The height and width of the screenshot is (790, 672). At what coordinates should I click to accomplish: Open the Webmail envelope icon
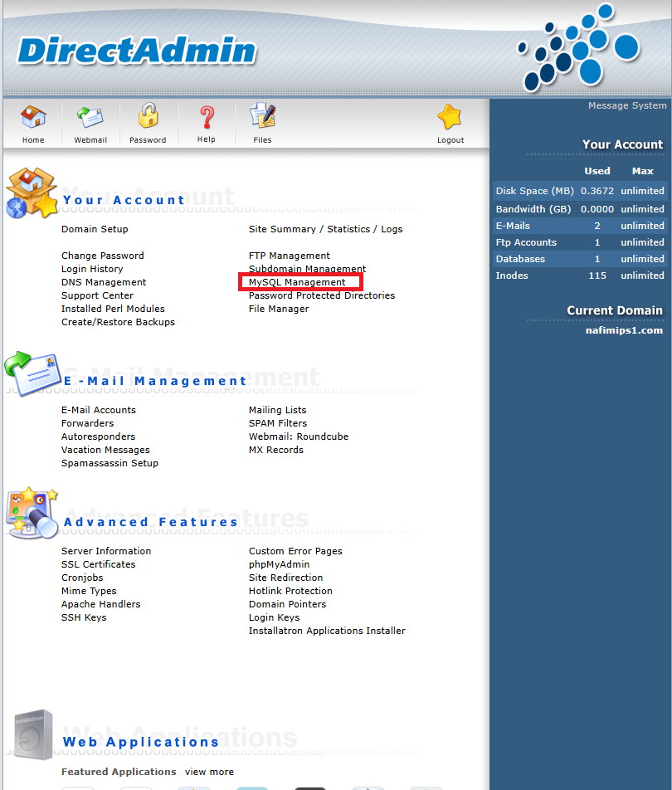(90, 117)
